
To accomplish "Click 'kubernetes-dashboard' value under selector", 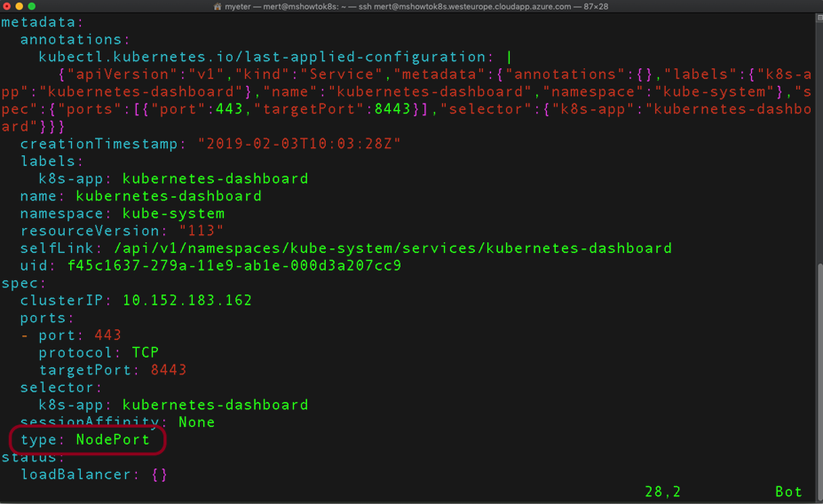I will pyautogui.click(x=215, y=405).
